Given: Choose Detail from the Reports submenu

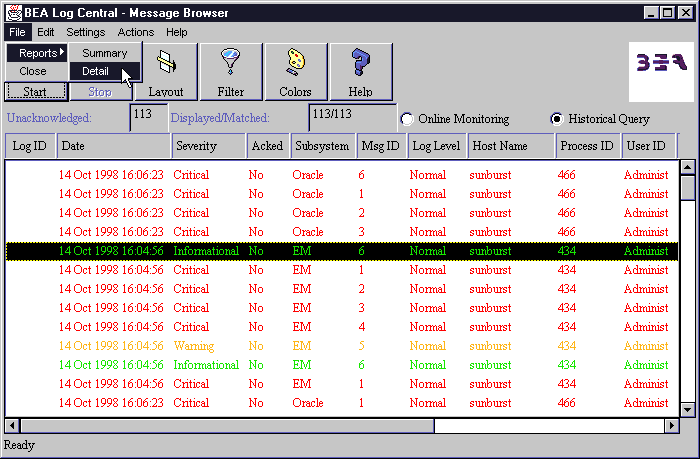Looking at the screenshot, I should click(105, 71).
